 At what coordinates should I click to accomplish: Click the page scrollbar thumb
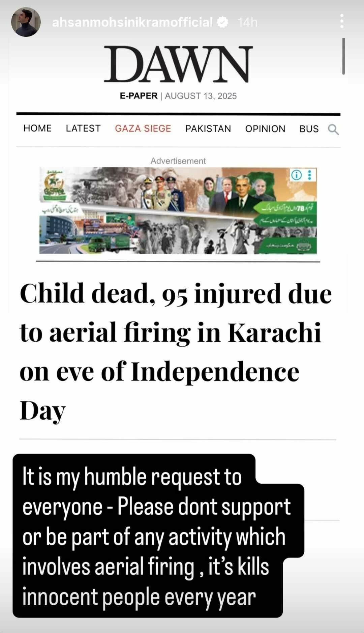coord(343,56)
